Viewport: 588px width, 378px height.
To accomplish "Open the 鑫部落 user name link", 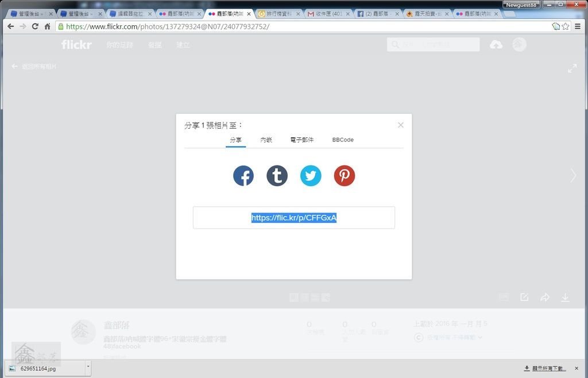I will coord(117,325).
